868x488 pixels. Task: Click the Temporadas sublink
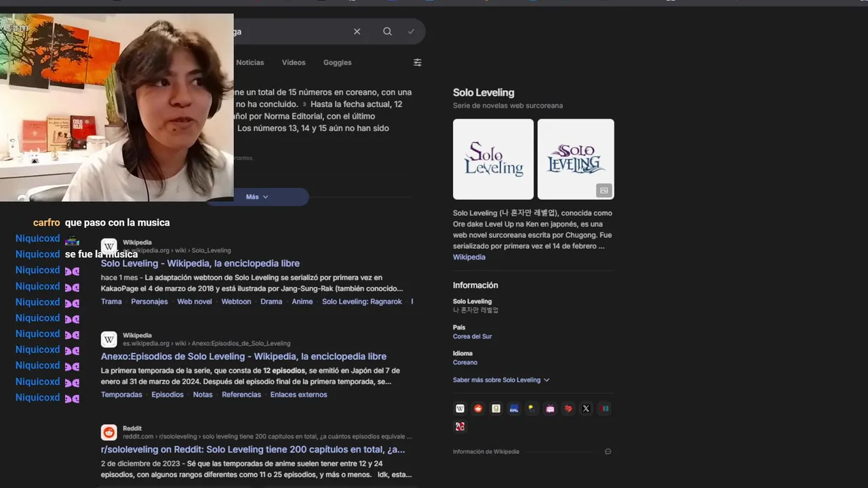(x=121, y=394)
